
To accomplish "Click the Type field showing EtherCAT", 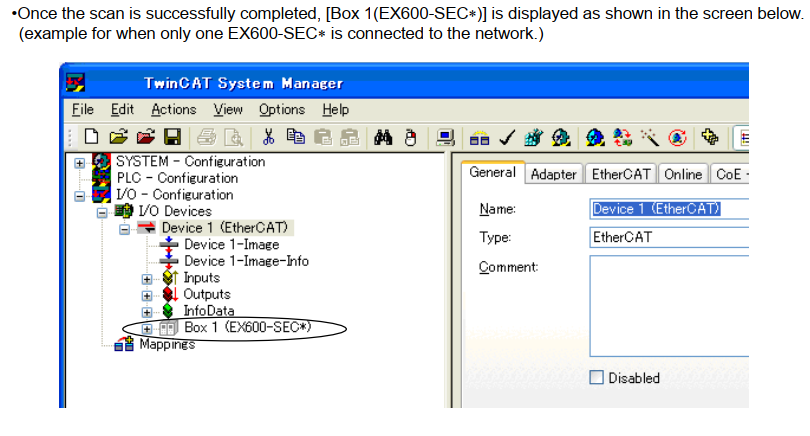I will pyautogui.click(x=669, y=237).
